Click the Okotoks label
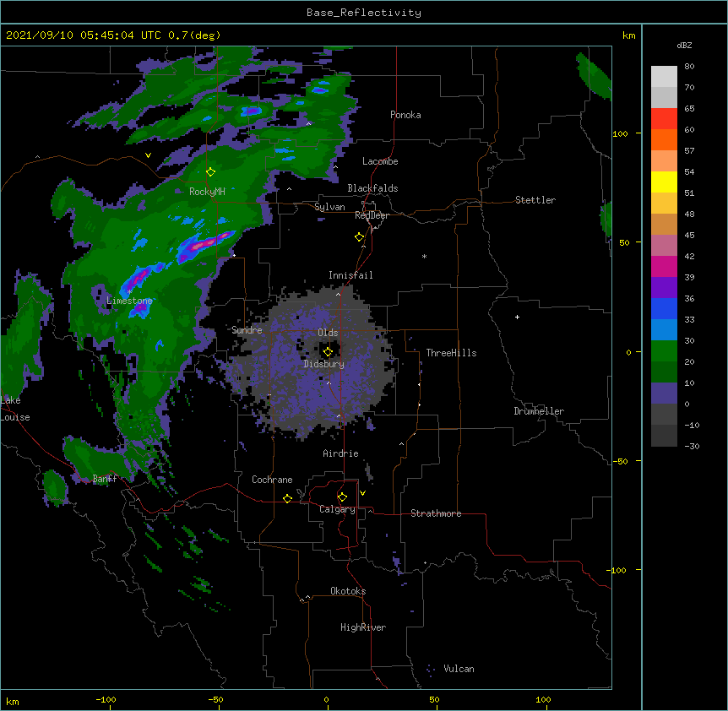728x711 pixels. 348,591
